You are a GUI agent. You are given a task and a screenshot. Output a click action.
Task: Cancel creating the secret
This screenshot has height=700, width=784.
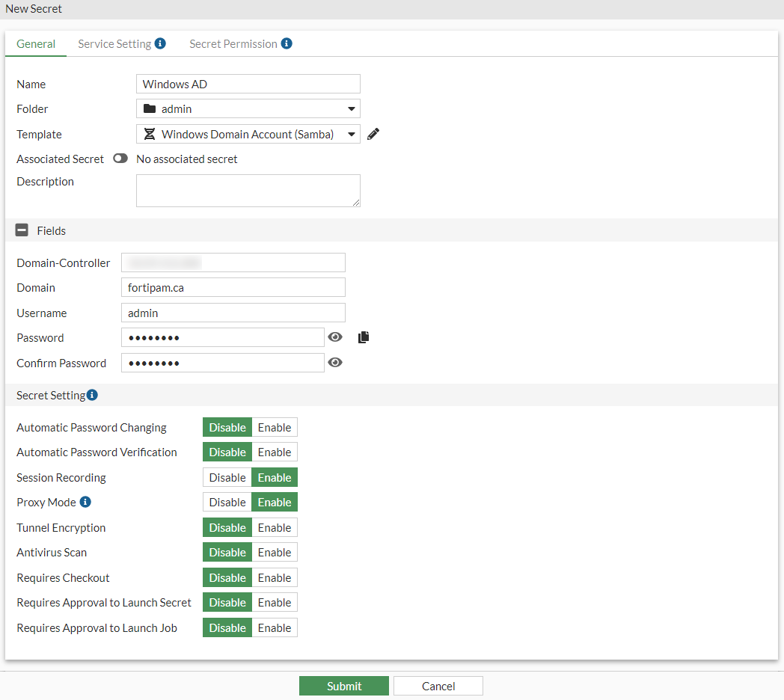(438, 685)
